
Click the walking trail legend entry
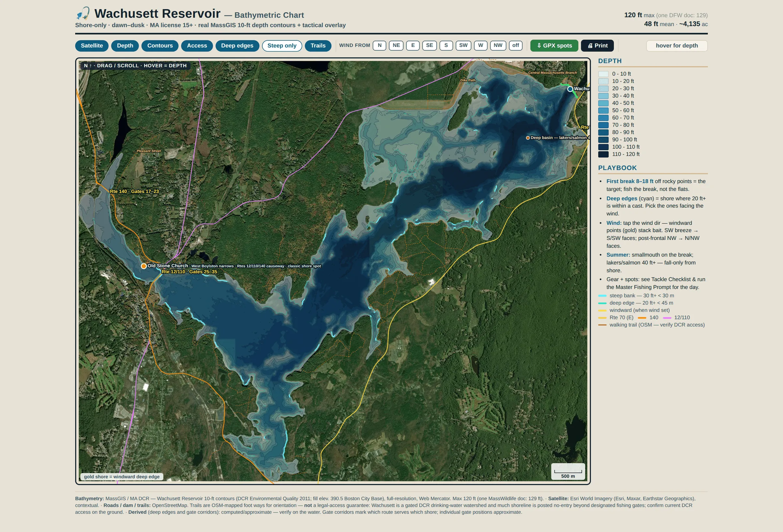651,325
